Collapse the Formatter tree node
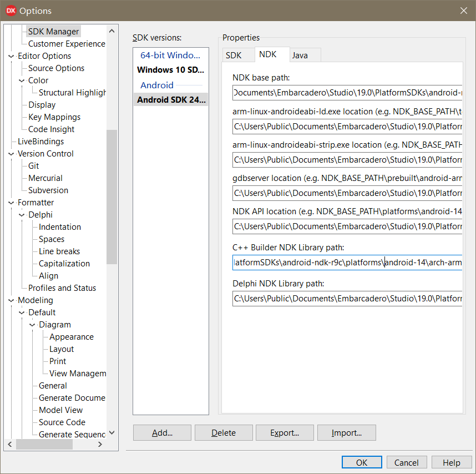This screenshot has height=474, width=476. (x=11, y=203)
